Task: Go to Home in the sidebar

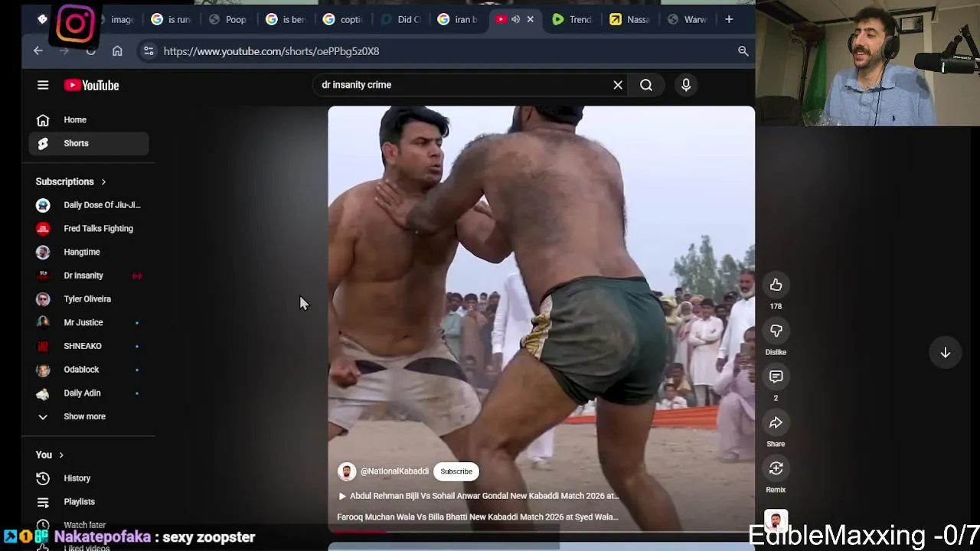Action: point(89,120)
